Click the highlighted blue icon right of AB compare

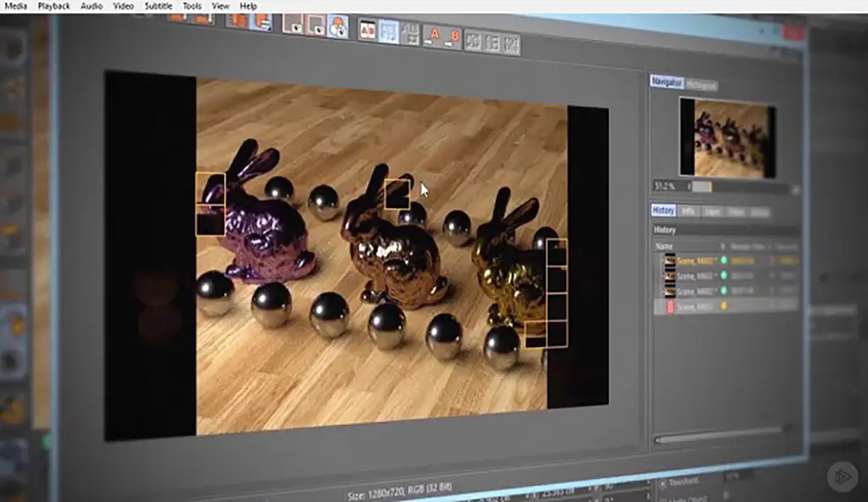pos(389,32)
